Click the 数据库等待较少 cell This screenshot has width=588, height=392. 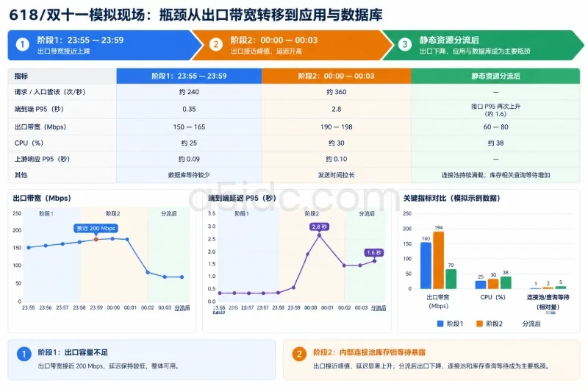tap(189, 175)
